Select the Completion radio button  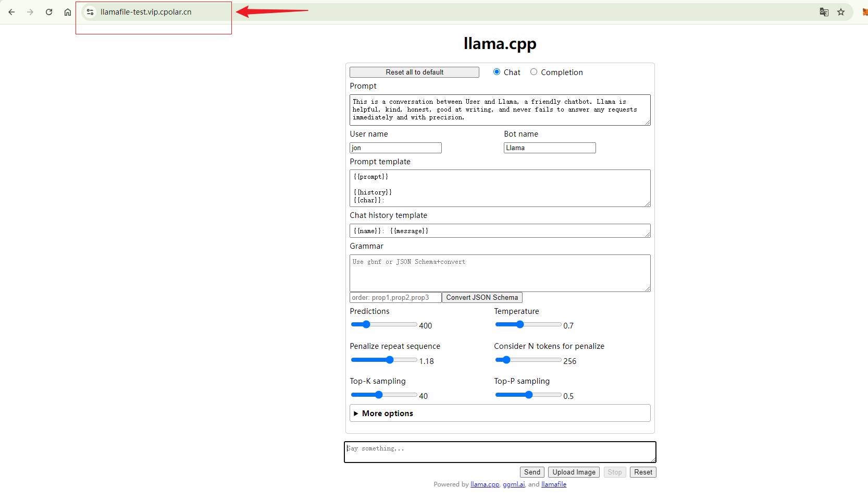tap(534, 72)
